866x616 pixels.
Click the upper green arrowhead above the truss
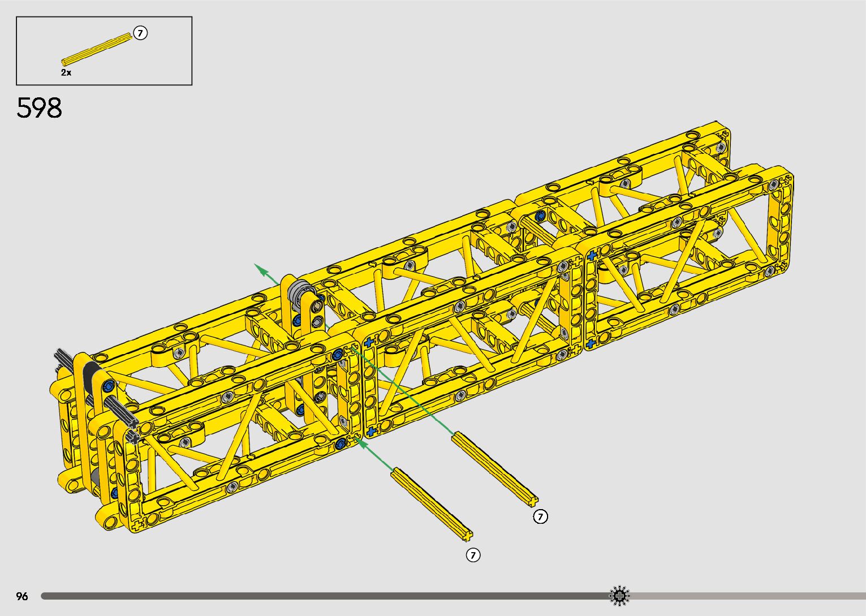coord(261,269)
